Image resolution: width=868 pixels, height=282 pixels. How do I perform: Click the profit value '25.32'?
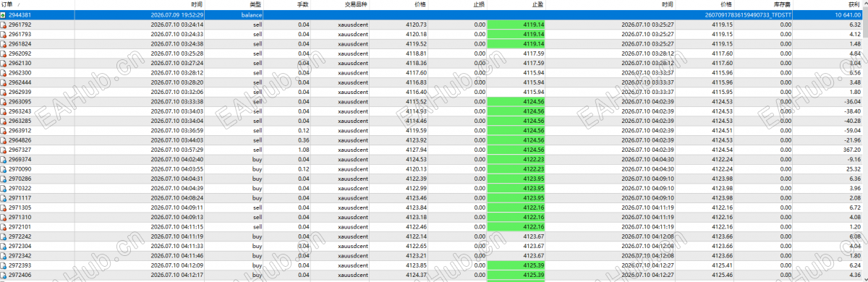[x=853, y=169]
